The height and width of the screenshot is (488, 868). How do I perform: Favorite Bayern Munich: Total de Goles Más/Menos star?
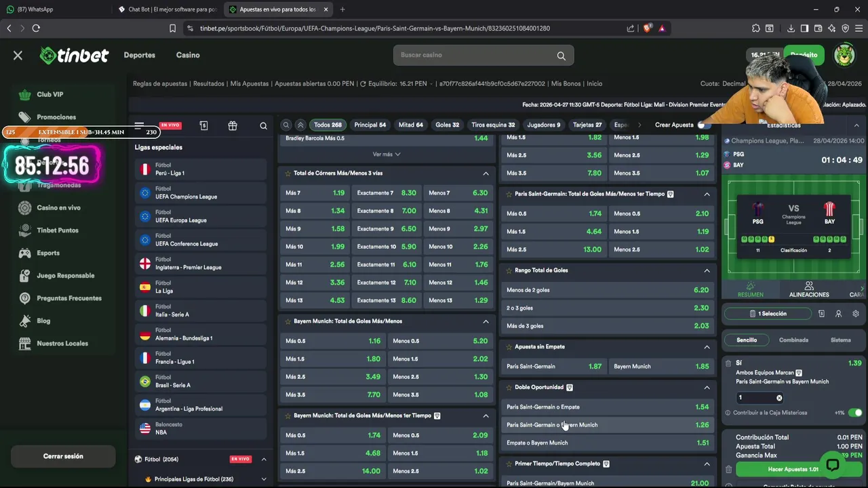(288, 321)
